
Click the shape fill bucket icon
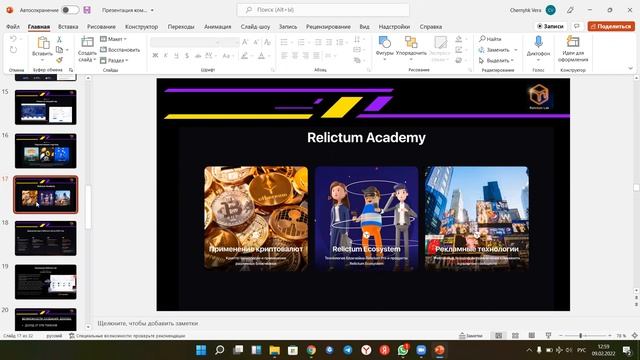pos(459,39)
